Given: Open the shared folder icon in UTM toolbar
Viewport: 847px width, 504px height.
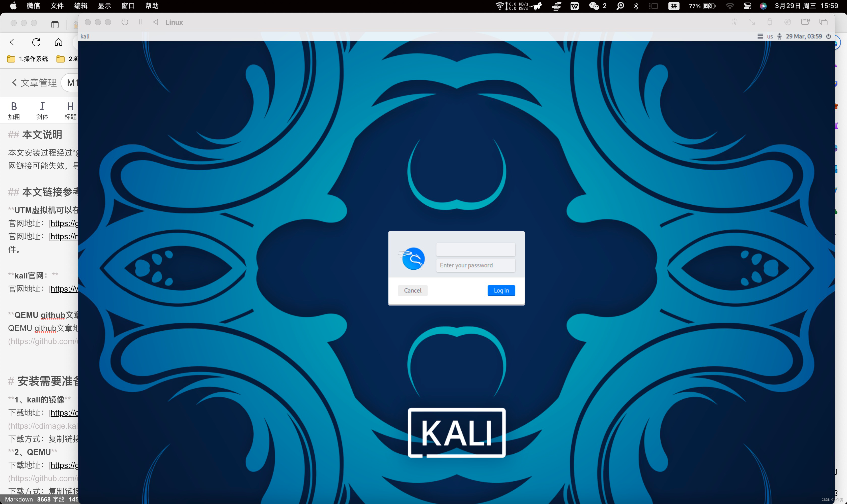Looking at the screenshot, I should click(805, 22).
